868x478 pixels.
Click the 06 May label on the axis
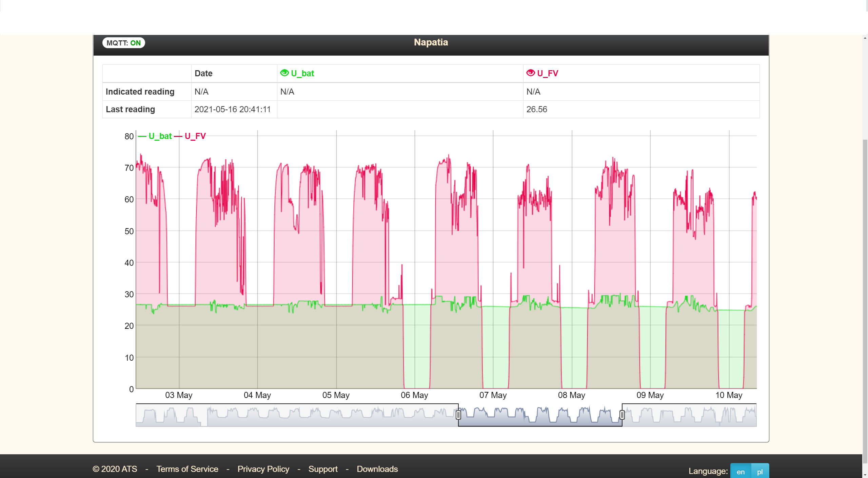414,395
